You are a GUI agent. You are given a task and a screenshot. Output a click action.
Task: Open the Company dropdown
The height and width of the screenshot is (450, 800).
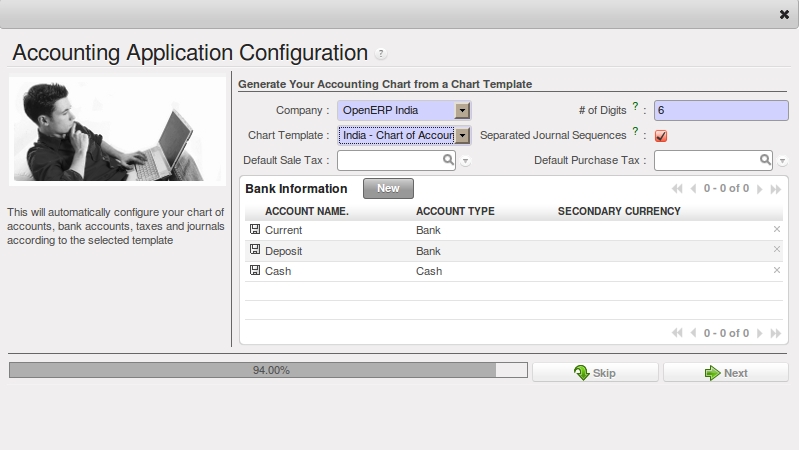[462, 110]
